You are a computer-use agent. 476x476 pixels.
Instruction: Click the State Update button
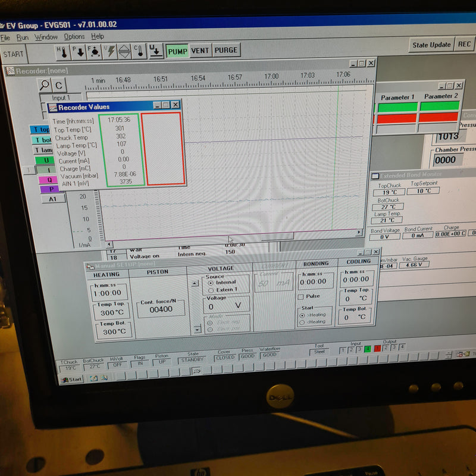pos(431,45)
